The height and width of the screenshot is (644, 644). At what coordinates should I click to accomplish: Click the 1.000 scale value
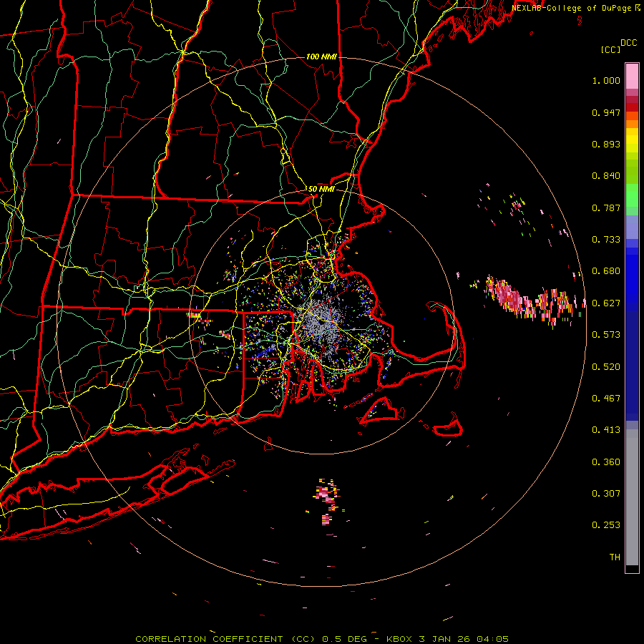point(606,80)
